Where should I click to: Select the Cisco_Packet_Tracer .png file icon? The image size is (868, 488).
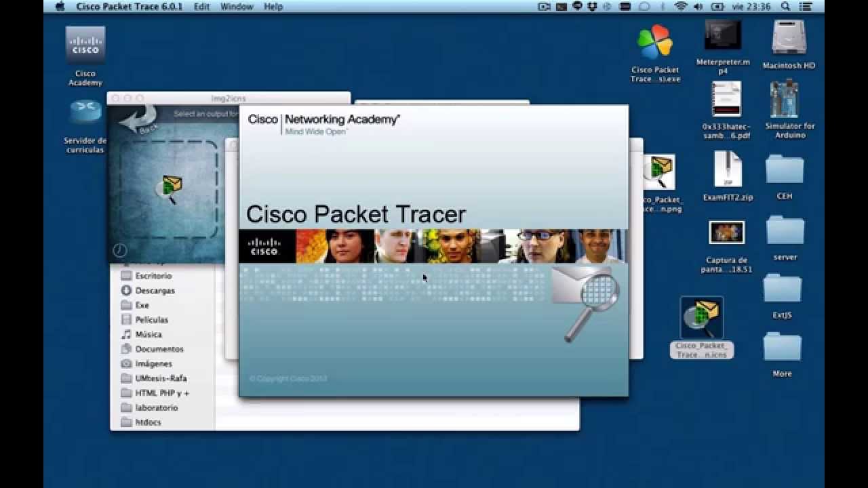658,172
